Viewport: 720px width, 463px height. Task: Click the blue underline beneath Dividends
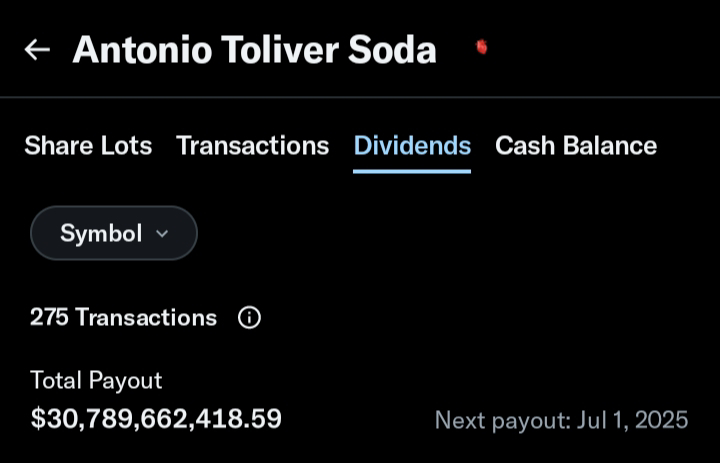[x=412, y=172]
